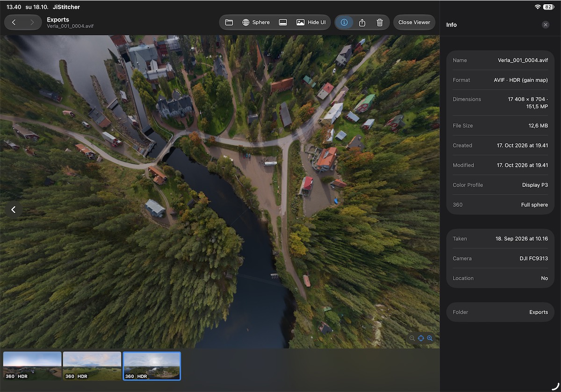The width and height of the screenshot is (561, 392).
Task: Click the Wi-Fi status icon
Action: click(x=538, y=7)
